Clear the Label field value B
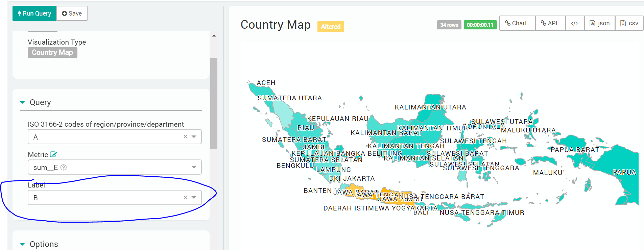Viewport: 644px width, 250px height. click(x=185, y=198)
